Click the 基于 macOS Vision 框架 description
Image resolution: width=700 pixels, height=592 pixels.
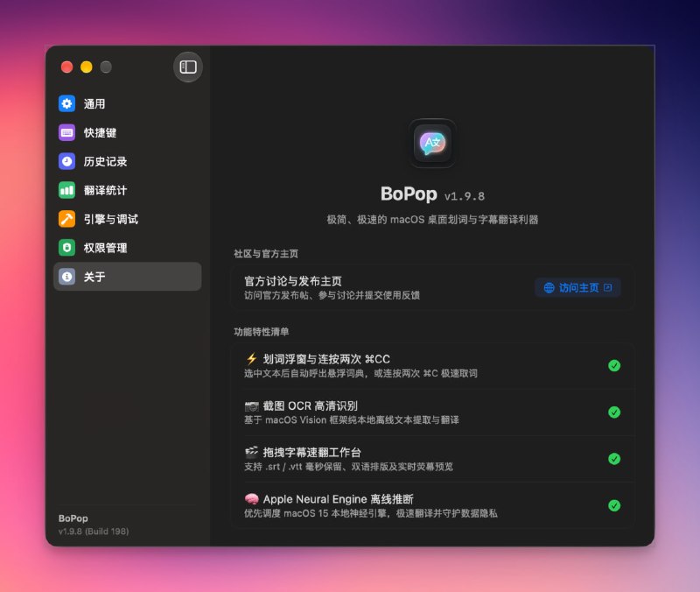(352, 420)
